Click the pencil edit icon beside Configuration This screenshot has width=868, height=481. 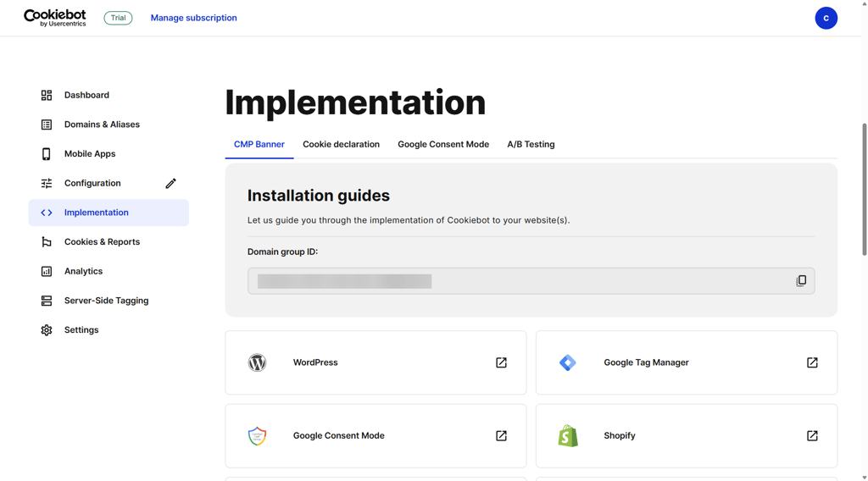coord(170,183)
